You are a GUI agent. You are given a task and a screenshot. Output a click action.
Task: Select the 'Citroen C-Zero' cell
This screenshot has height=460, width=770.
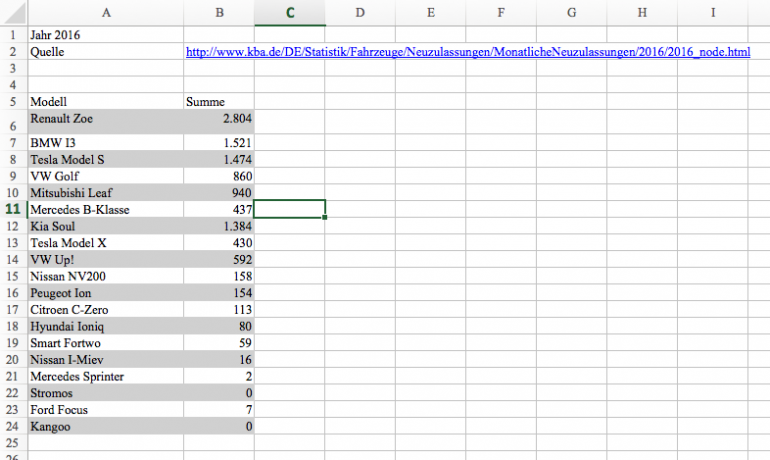click(x=106, y=310)
